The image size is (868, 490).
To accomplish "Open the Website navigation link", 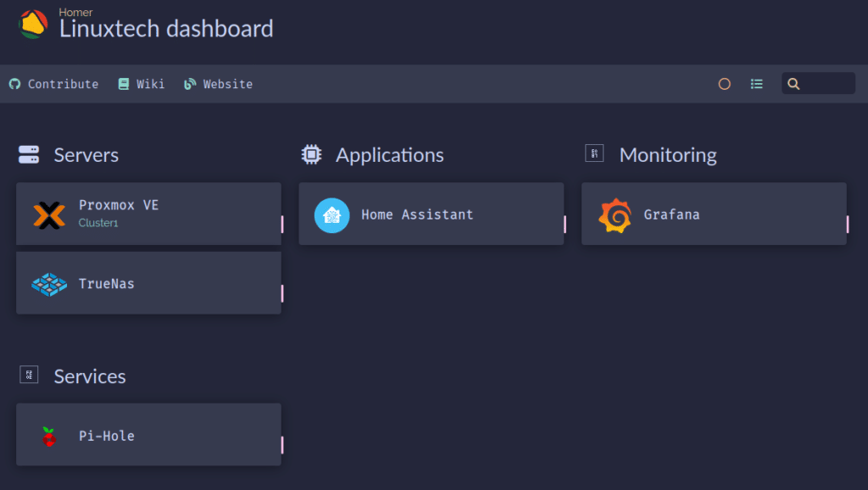I will pos(218,84).
